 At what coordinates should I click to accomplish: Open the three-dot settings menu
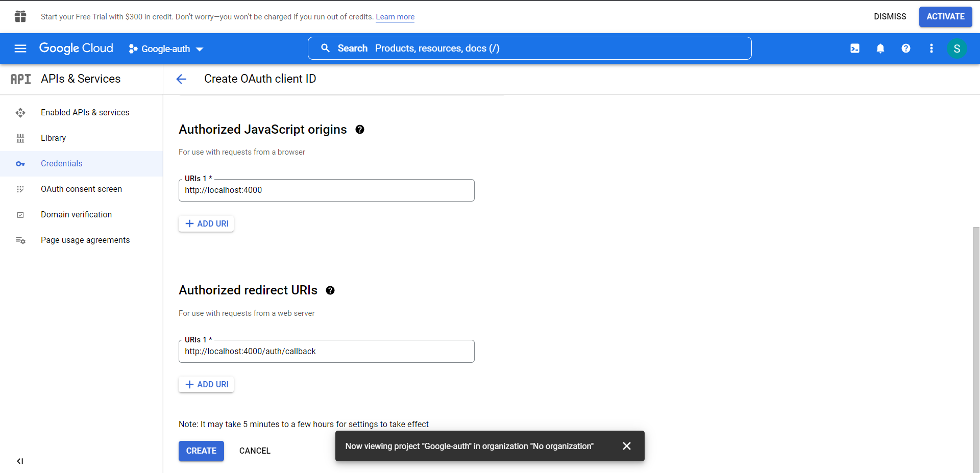[x=932, y=48]
